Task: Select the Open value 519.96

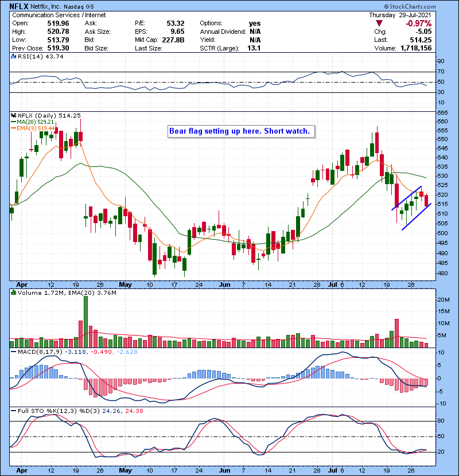Action: pos(58,24)
